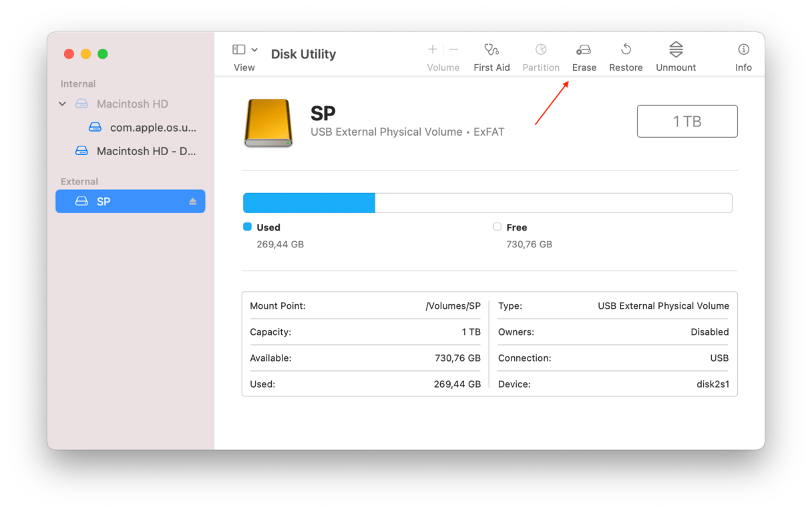Unmount the SP volume
The width and height of the screenshot is (812, 512).
[675, 53]
